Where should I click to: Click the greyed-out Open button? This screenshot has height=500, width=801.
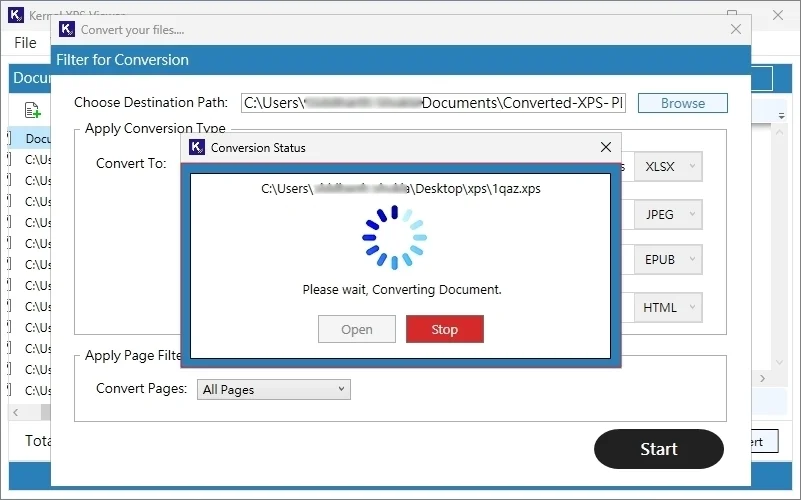(x=356, y=329)
